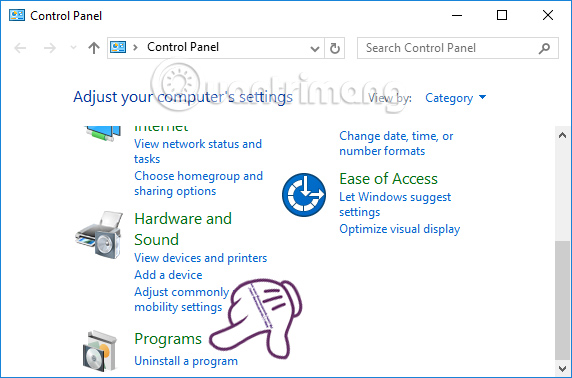The width and height of the screenshot is (572, 378).
Task: Click View devices and printers
Action: [x=201, y=258]
